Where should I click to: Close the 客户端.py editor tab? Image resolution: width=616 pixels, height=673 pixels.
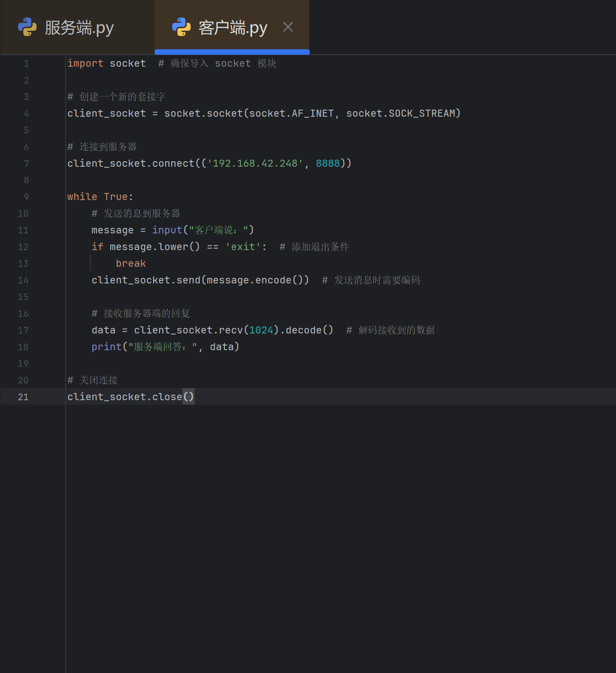click(x=288, y=27)
